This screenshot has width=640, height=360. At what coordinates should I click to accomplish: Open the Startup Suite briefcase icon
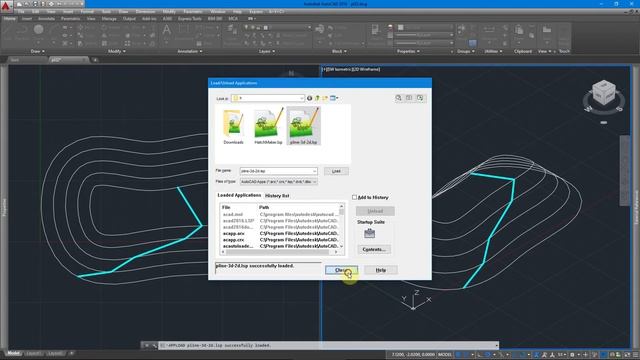(369, 233)
